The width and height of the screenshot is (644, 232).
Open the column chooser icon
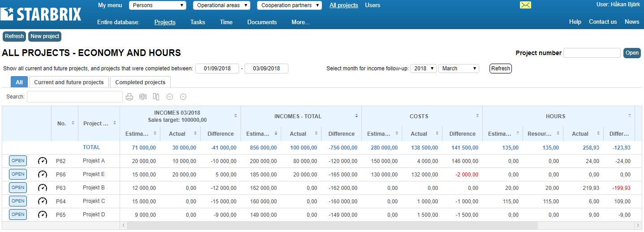point(156,97)
